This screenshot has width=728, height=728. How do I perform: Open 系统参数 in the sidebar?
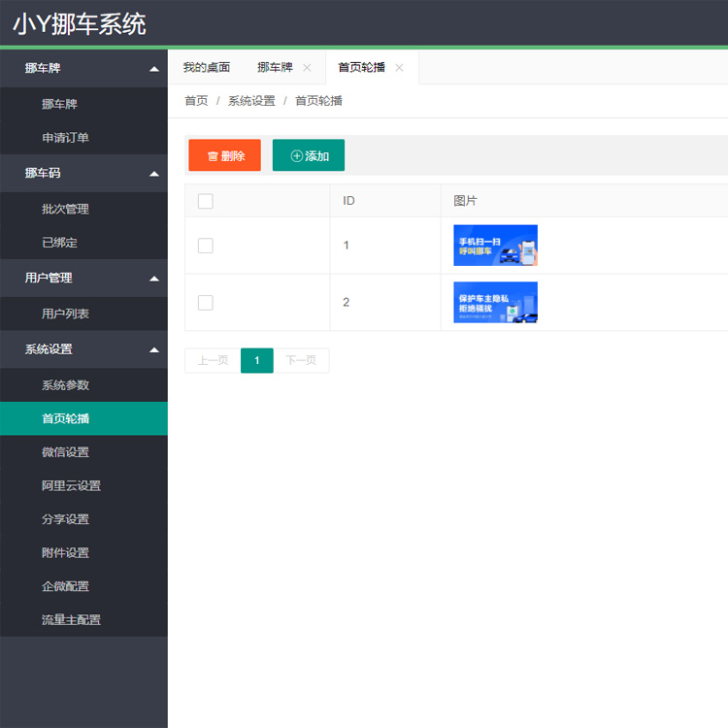click(x=83, y=385)
